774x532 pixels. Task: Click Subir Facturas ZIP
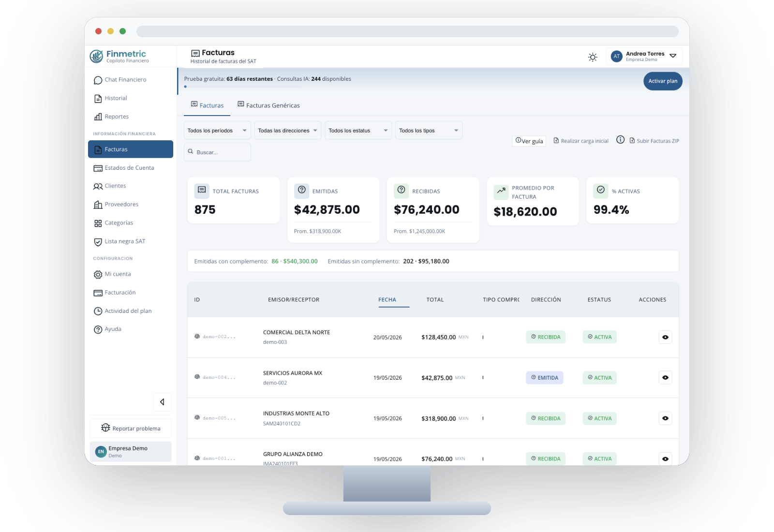coord(654,141)
